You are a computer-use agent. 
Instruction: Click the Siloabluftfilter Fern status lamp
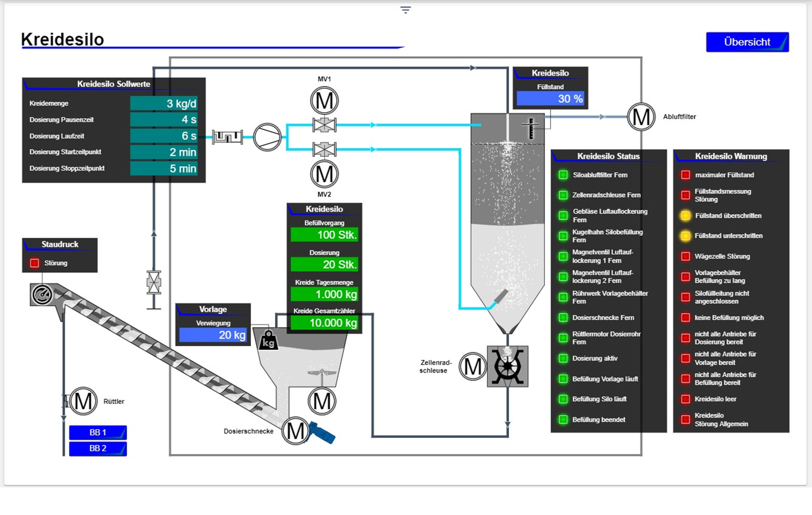[563, 175]
